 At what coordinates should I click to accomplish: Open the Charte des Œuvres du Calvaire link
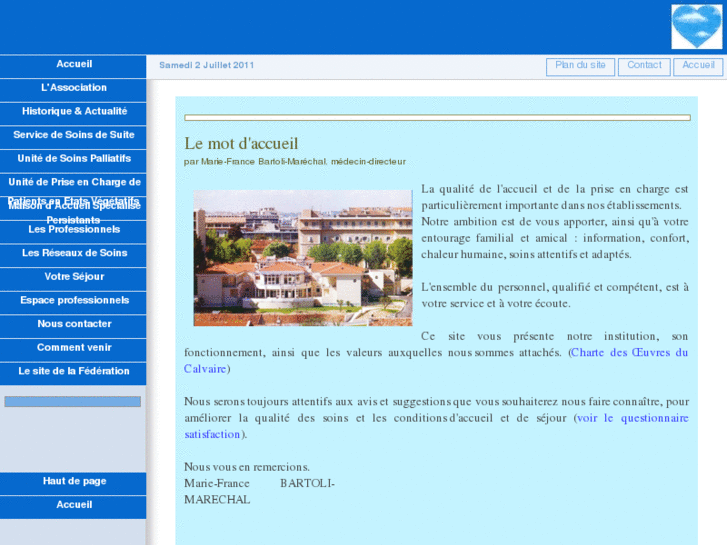point(629,353)
